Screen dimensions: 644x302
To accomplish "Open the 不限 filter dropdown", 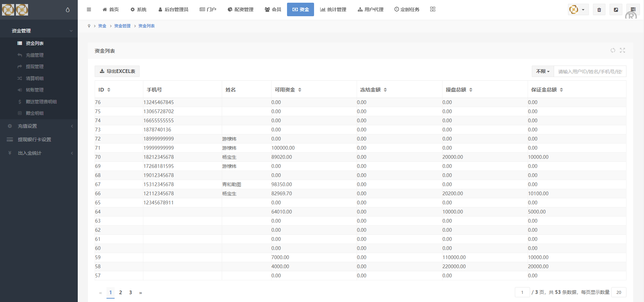I will tap(543, 71).
